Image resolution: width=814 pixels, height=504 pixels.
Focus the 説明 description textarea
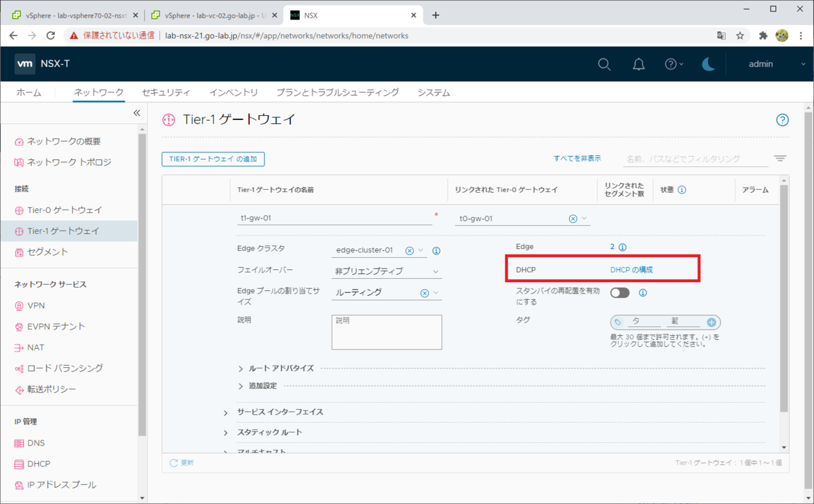[x=387, y=332]
